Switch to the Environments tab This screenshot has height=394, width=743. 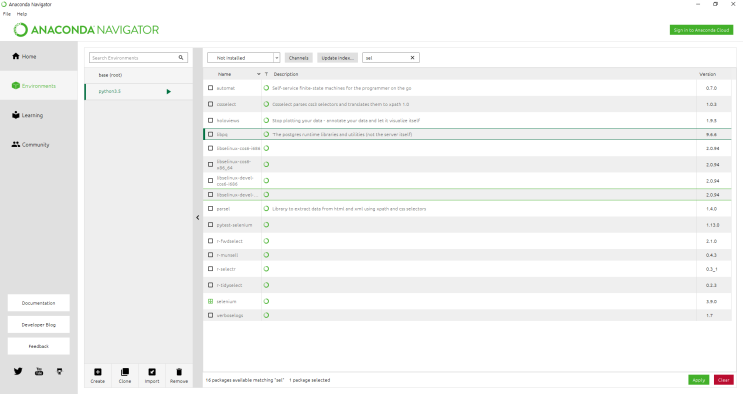39,86
